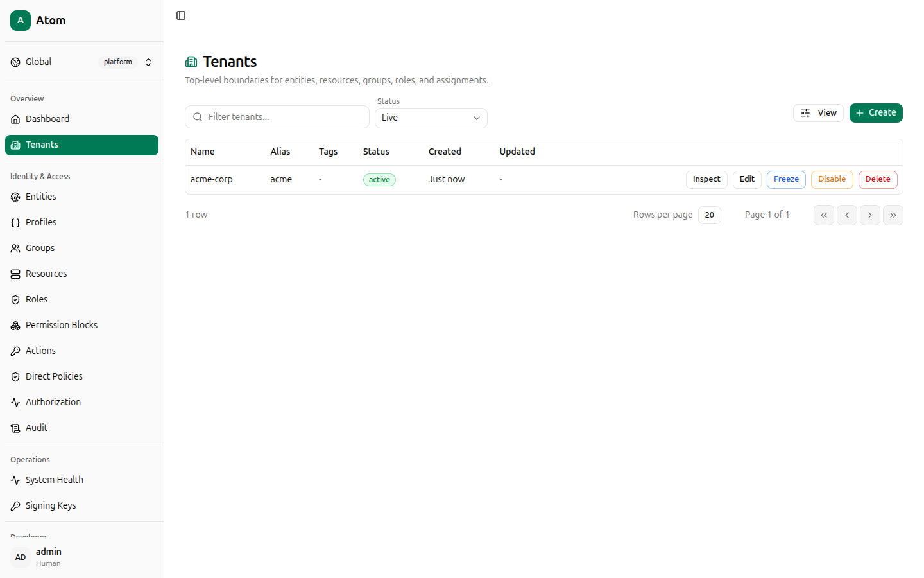
Task: Freeze the acme-corp tenant
Action: click(786, 180)
